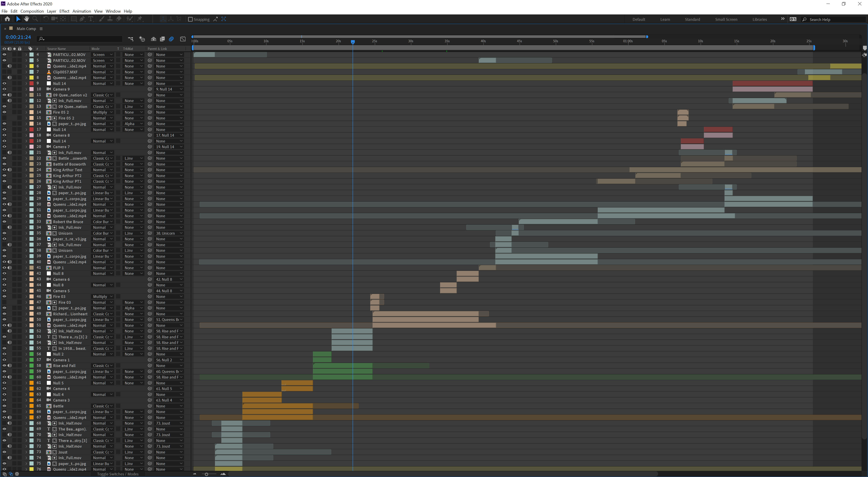Click the current time 0:00:21:24 display
The image size is (868, 477).
pos(18,37)
